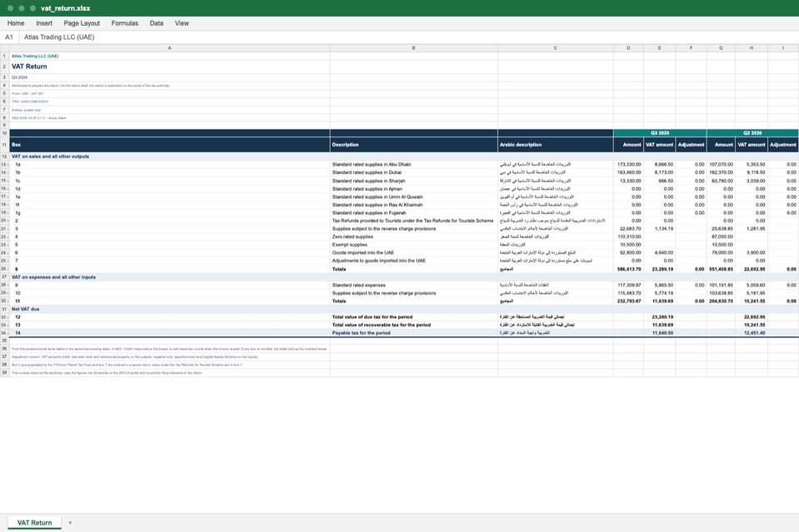Select column E header
The height and width of the screenshot is (532, 799).
click(x=659, y=47)
